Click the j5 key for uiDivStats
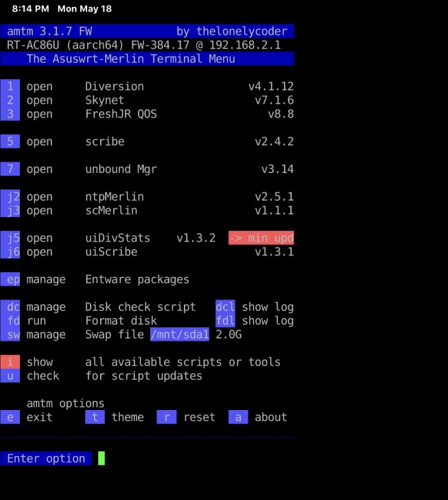The width and height of the screenshot is (448, 500). click(10, 238)
